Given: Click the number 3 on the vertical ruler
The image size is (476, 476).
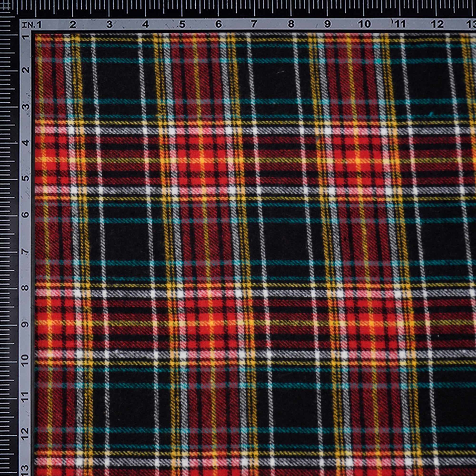Looking at the screenshot, I should click(26, 107).
